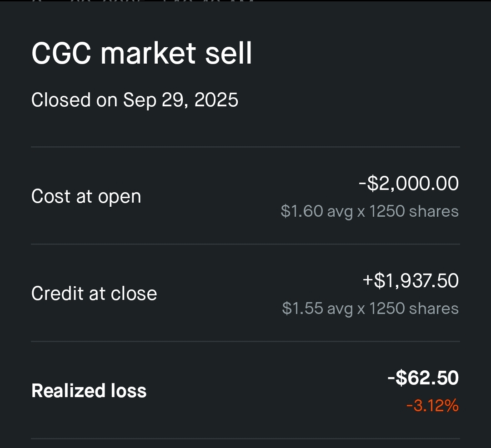Tap the "$1.60 avg" open price
This screenshot has width=491, height=448.
317,212
